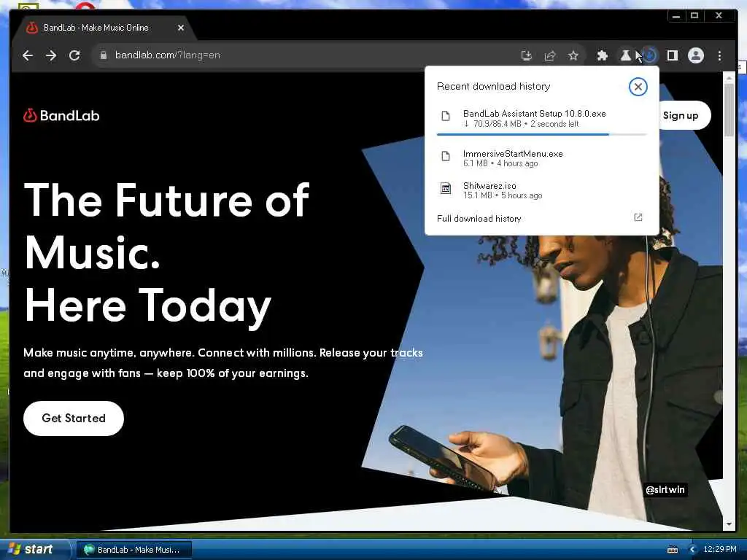Click disc image icon beside Shitwarez.iso
The width and height of the screenshot is (747, 560).
click(446, 189)
